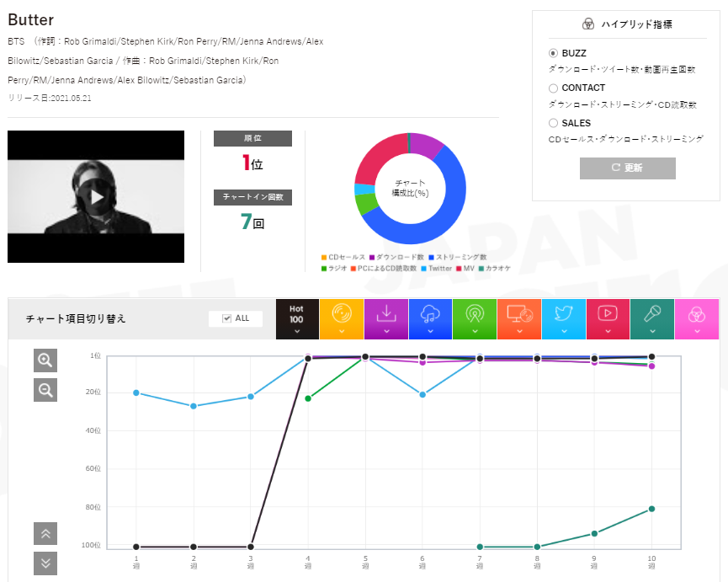728x582 pixels.
Task: Click the Twitter data point at week 6
Action: pyautogui.click(x=422, y=395)
